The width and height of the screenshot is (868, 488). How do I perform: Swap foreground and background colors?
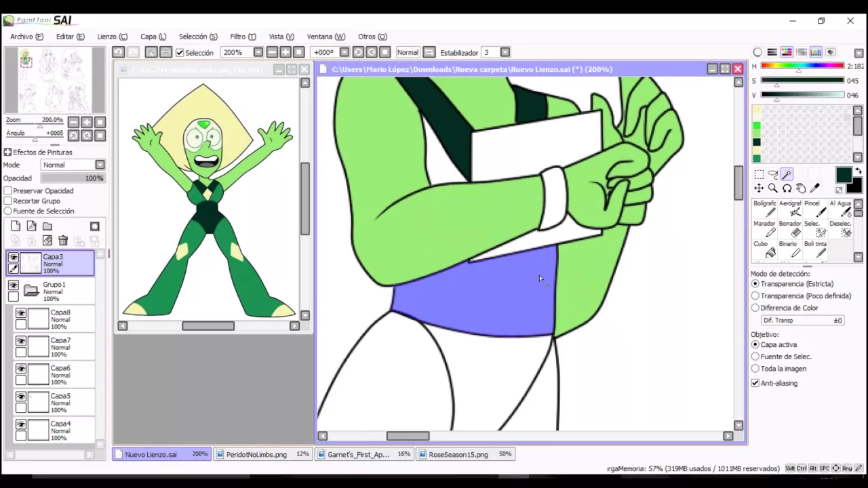tap(858, 171)
